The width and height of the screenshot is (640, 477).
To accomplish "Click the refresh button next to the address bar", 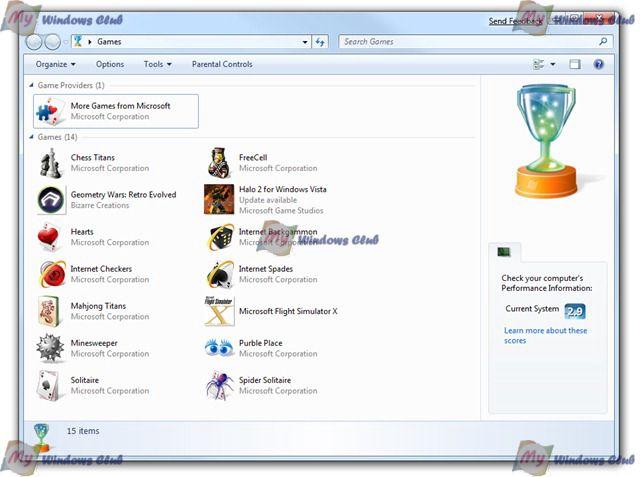I will [x=320, y=42].
